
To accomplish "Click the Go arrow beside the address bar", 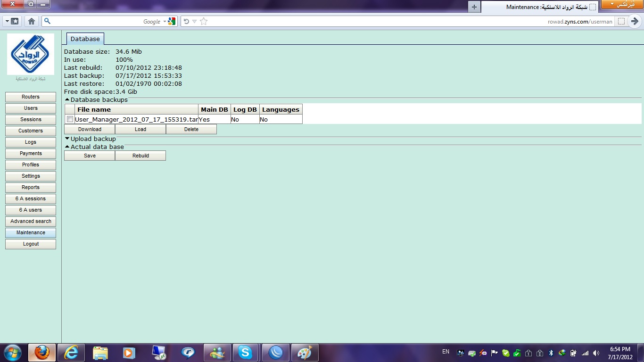I will (x=635, y=21).
